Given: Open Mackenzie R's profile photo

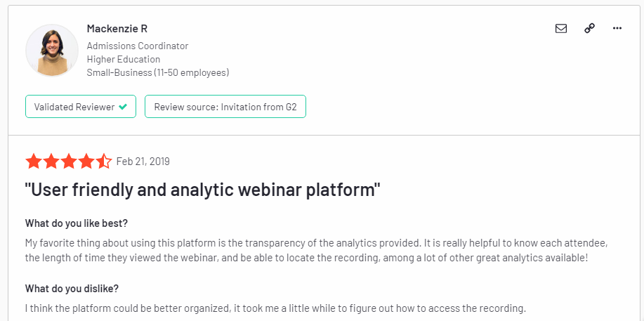Looking at the screenshot, I should 52,51.
